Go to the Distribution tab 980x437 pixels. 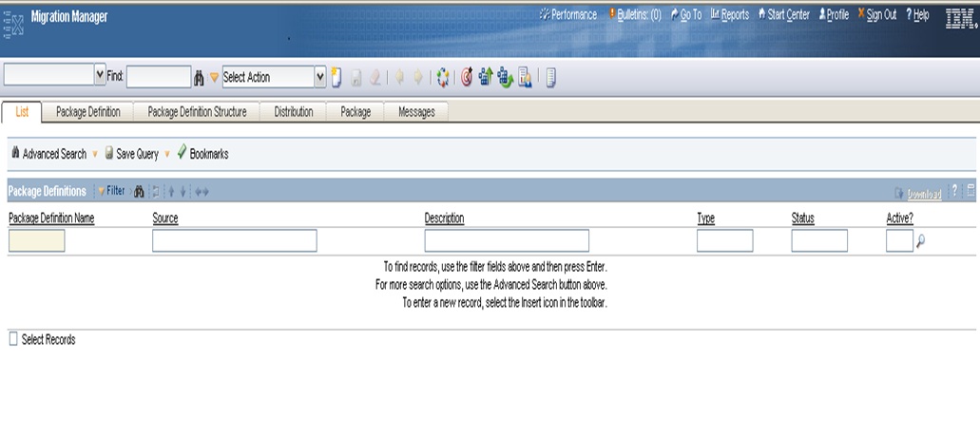click(294, 112)
